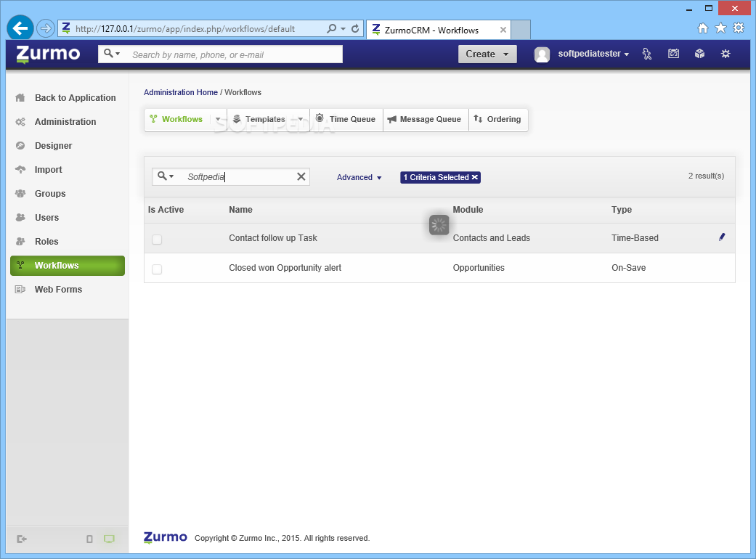The width and height of the screenshot is (756, 559).
Task: Edit Contact follow up Task with pencil icon
Action: (x=722, y=237)
